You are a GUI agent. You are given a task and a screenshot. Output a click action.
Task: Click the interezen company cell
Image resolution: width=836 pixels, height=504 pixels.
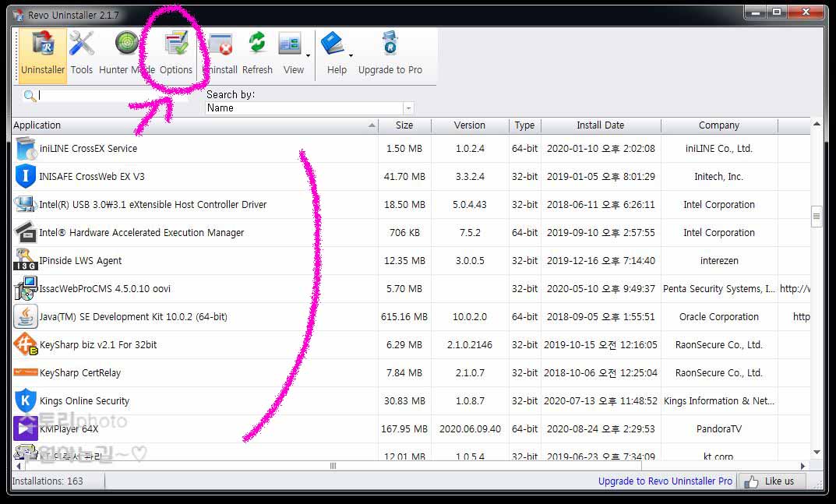718,261
